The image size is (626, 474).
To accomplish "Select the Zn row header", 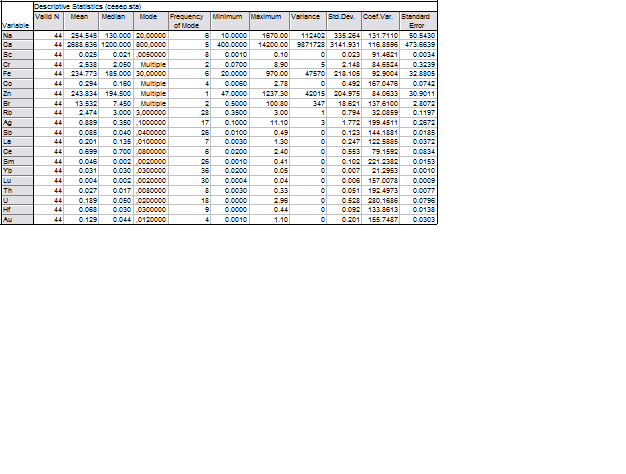I will coord(17,93).
